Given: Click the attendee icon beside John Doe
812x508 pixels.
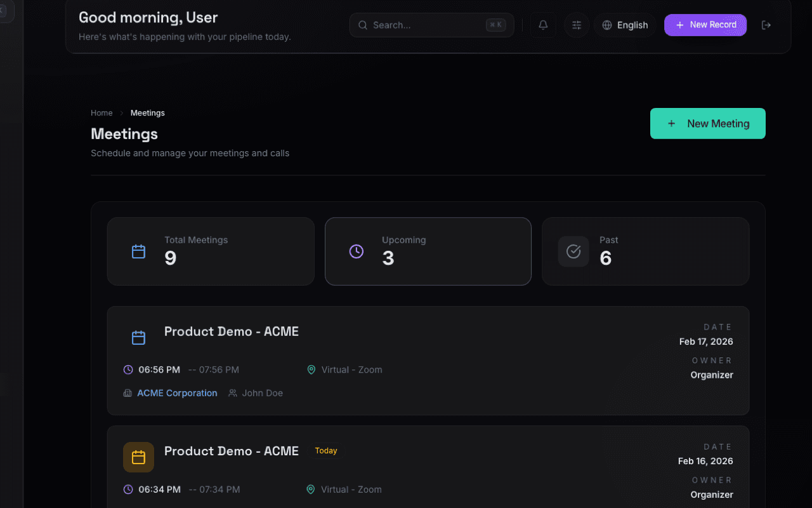Looking at the screenshot, I should pyautogui.click(x=232, y=393).
